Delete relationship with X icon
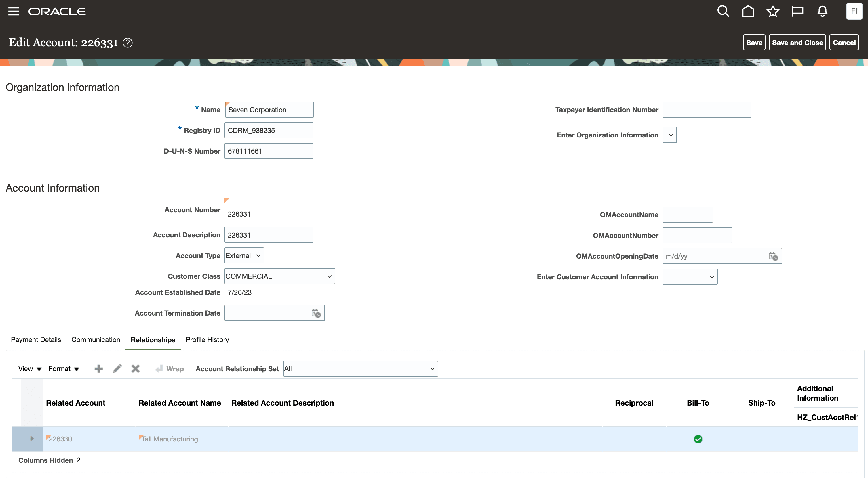This screenshot has width=868, height=478. click(x=136, y=369)
